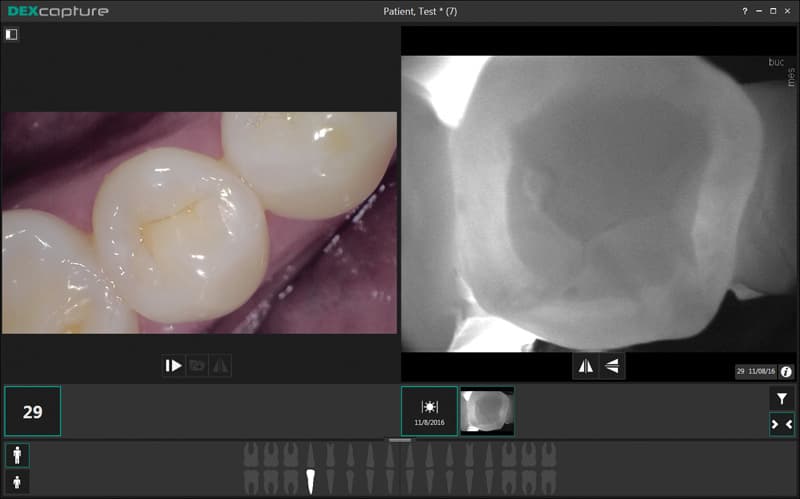Image resolution: width=800 pixels, height=499 pixels.
Task: Flip the X-ray image vertically
Action: pos(611,366)
